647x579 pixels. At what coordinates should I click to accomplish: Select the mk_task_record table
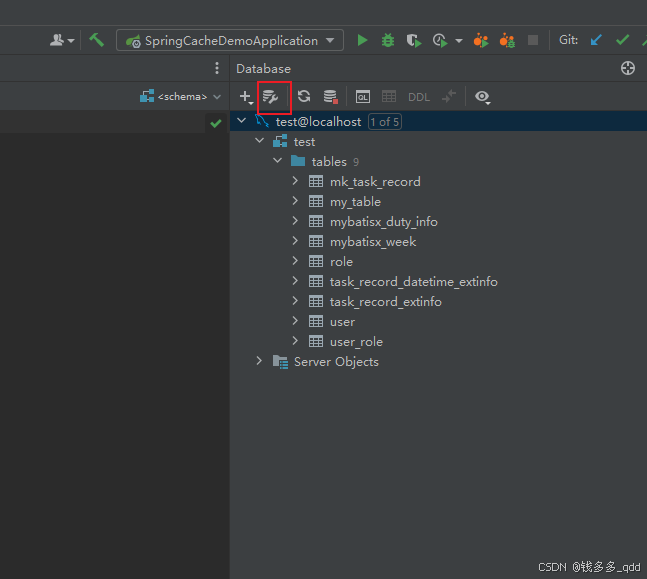tap(375, 182)
